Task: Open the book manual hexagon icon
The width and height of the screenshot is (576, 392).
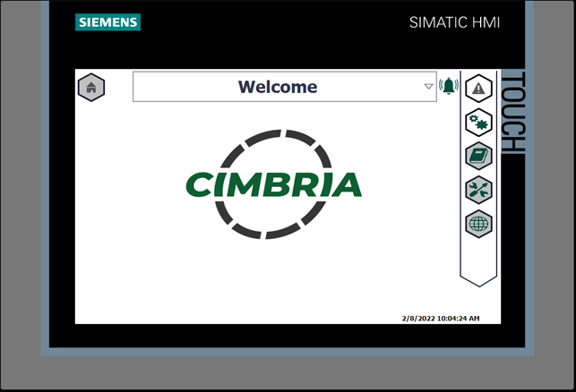Action: coord(478,156)
